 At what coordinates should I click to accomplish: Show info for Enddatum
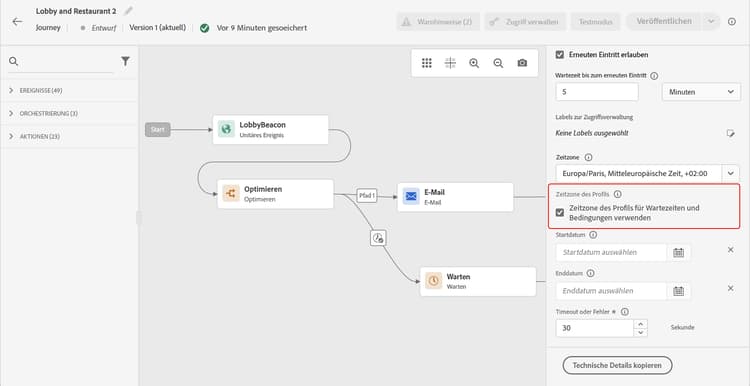tap(590, 273)
